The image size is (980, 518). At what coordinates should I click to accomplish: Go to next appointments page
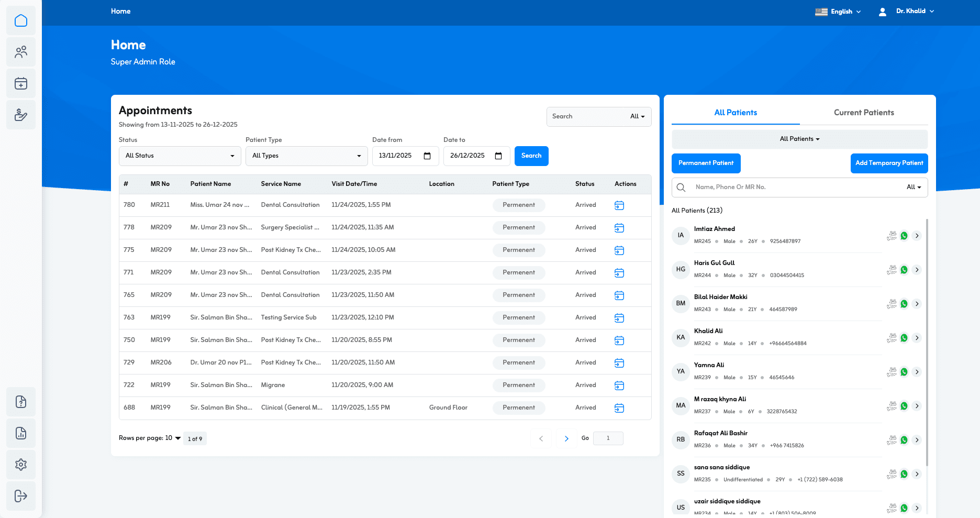pyautogui.click(x=566, y=439)
